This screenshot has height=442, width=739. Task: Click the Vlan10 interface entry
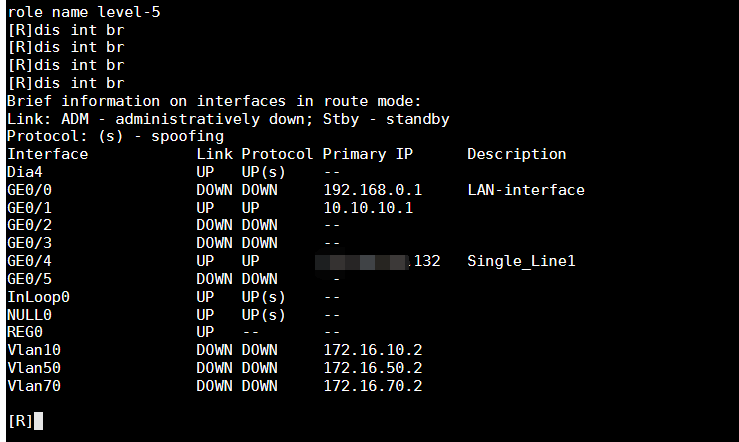click(x=33, y=350)
